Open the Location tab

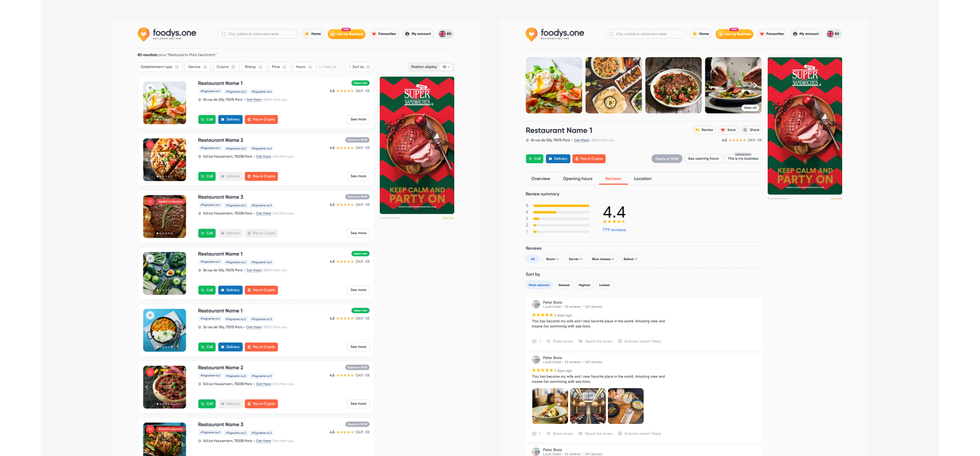pyautogui.click(x=643, y=179)
